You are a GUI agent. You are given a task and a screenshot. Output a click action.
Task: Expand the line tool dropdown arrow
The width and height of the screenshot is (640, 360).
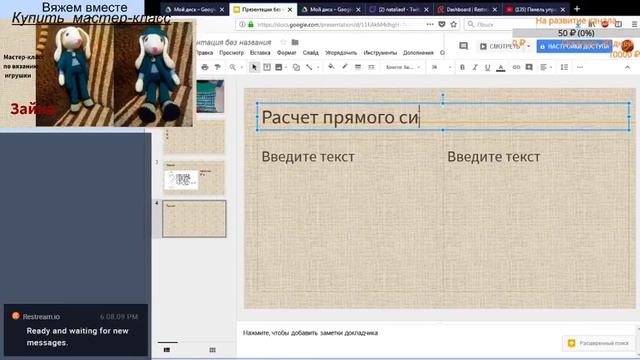318,68
